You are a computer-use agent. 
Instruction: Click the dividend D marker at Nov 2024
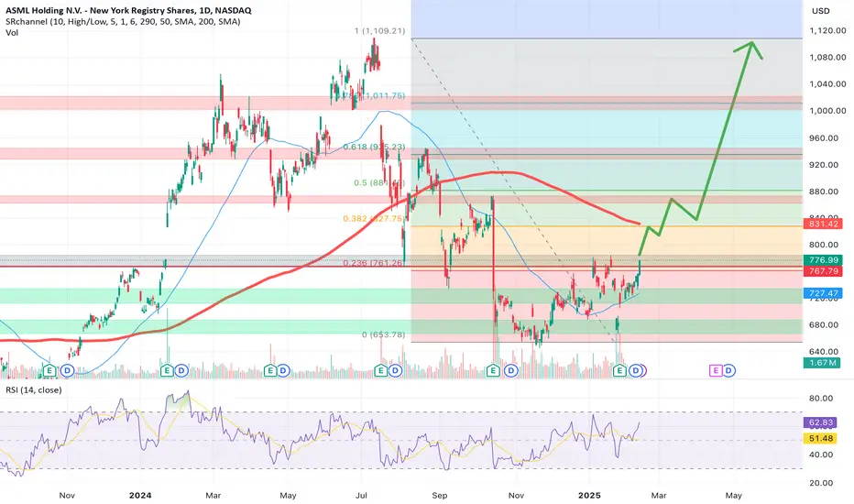(511, 371)
